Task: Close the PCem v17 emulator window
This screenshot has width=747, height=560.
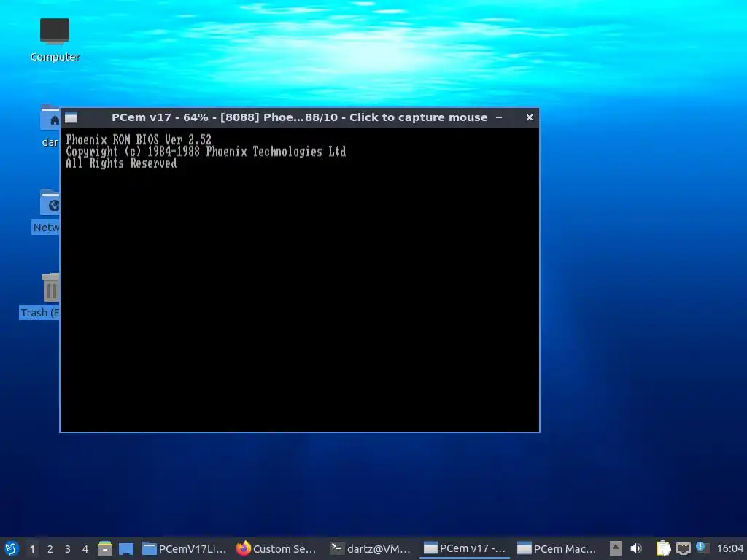Action: click(530, 117)
